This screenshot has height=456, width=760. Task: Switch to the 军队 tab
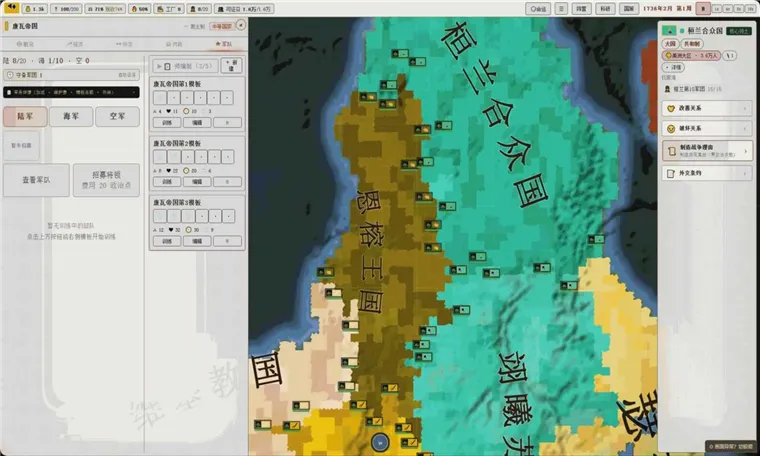click(223, 44)
